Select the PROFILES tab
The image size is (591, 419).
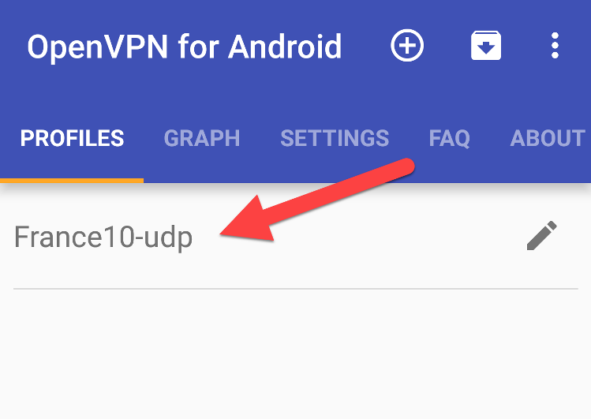[72, 138]
